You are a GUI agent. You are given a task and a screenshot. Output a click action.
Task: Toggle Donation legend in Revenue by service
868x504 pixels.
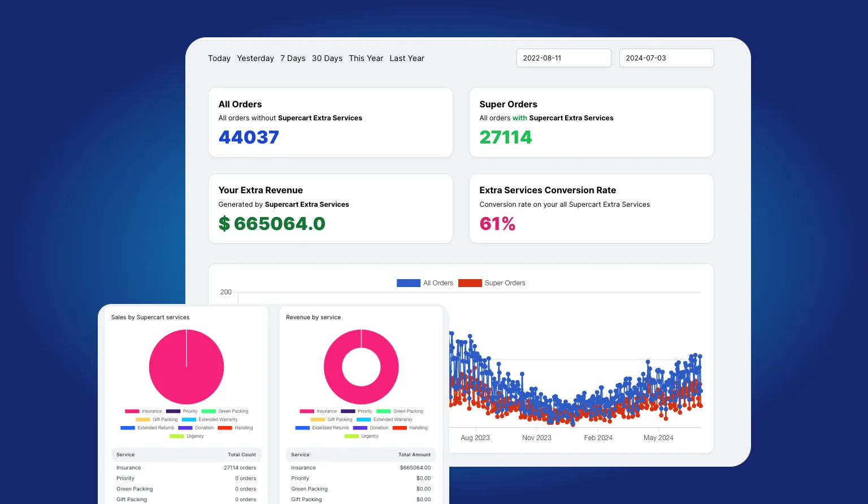(x=371, y=428)
